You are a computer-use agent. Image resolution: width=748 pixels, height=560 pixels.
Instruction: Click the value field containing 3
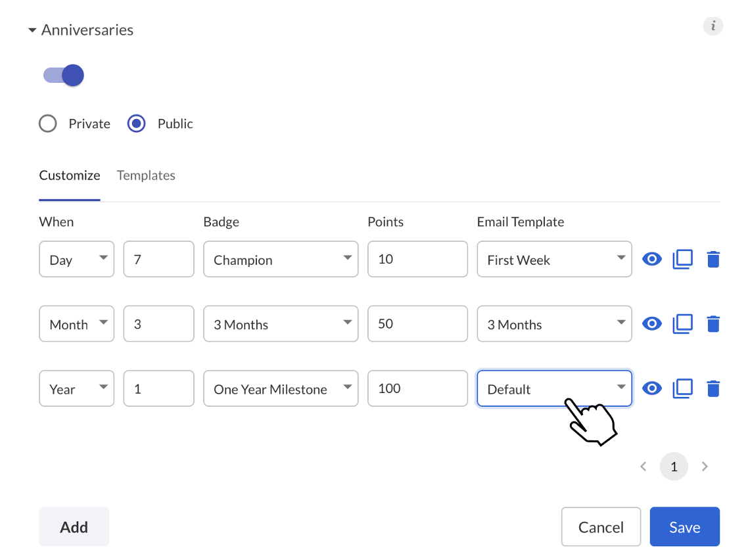[159, 324]
